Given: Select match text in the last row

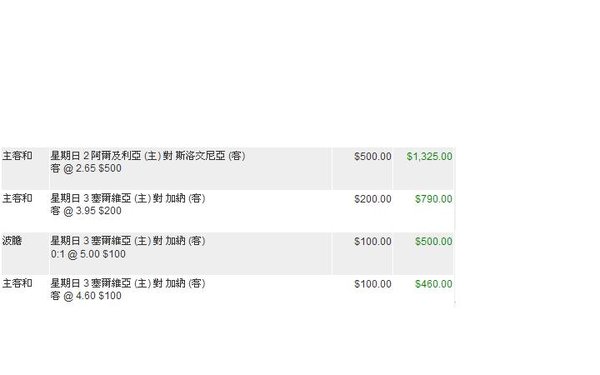Looking at the screenshot, I should pyautogui.click(x=128, y=283).
